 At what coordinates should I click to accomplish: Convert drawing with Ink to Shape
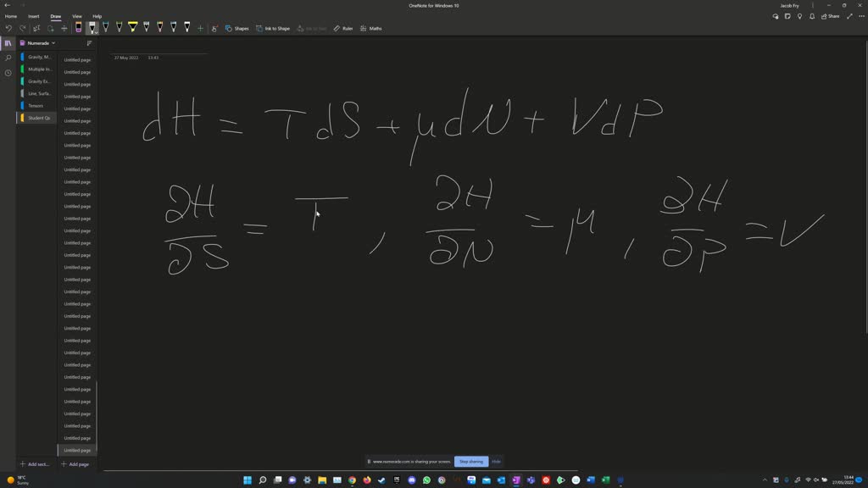pyautogui.click(x=275, y=28)
